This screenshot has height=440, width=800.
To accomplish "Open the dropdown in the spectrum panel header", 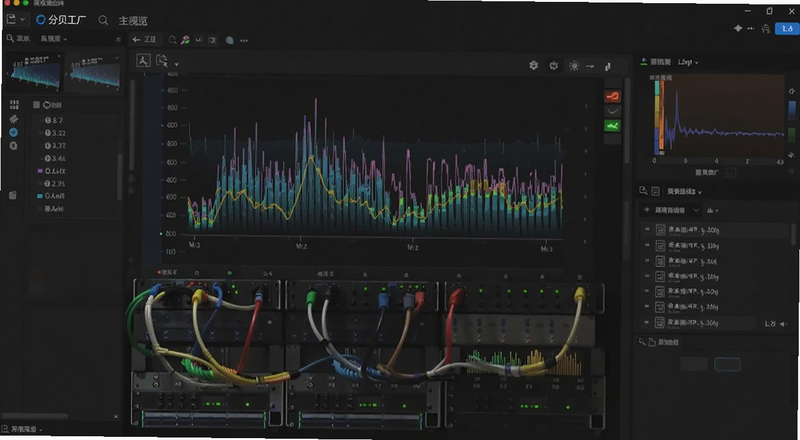I will [x=688, y=62].
